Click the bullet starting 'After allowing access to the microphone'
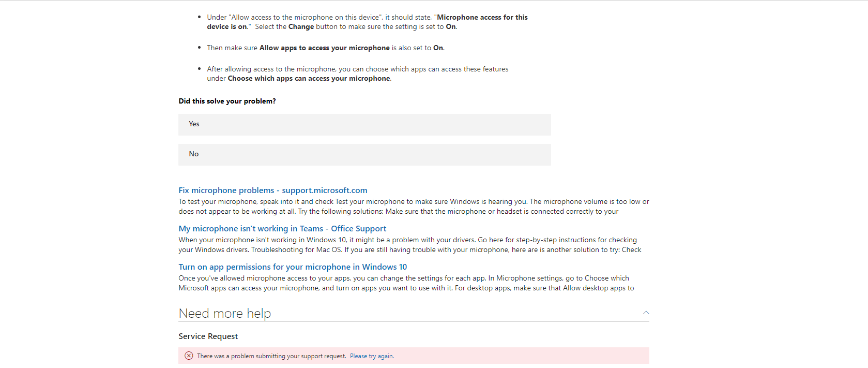 point(358,73)
